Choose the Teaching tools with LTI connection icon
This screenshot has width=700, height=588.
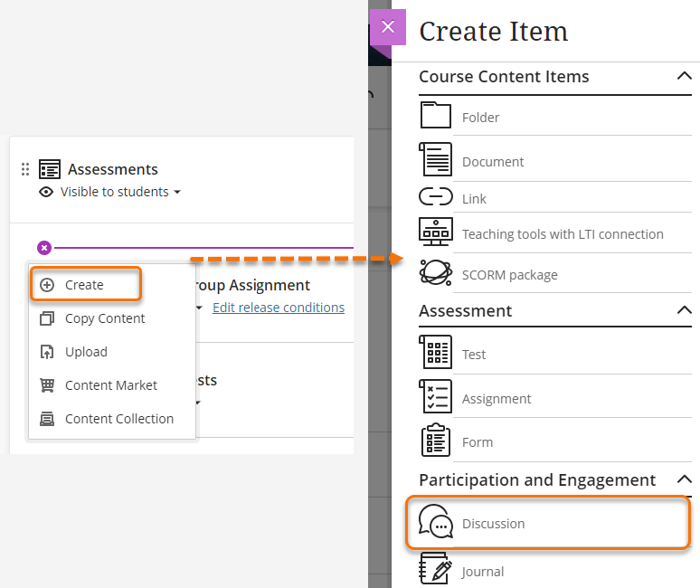[435, 232]
